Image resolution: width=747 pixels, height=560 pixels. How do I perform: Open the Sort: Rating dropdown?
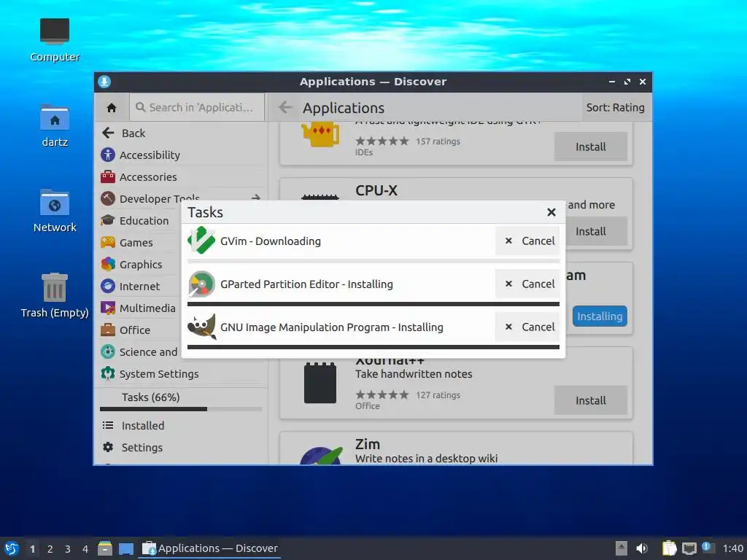coord(615,108)
